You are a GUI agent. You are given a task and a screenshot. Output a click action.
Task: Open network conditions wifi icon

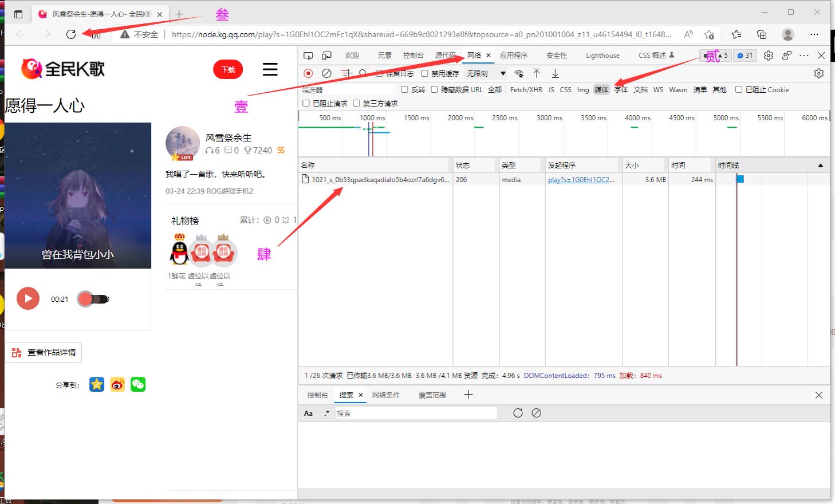coord(519,73)
